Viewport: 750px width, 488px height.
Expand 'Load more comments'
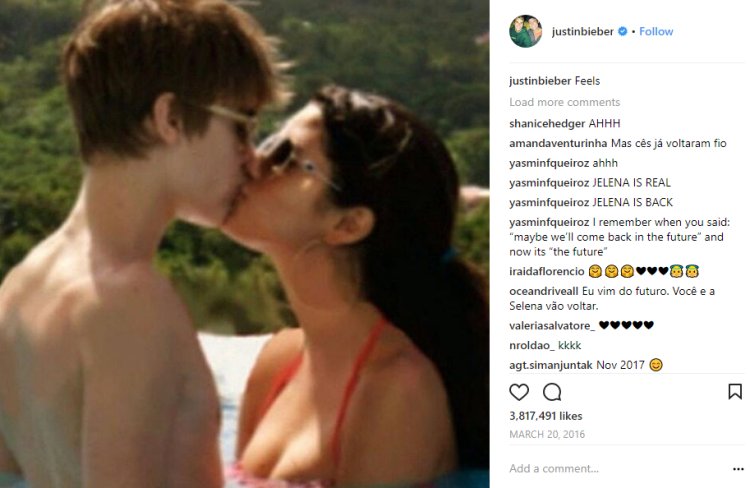(x=564, y=102)
